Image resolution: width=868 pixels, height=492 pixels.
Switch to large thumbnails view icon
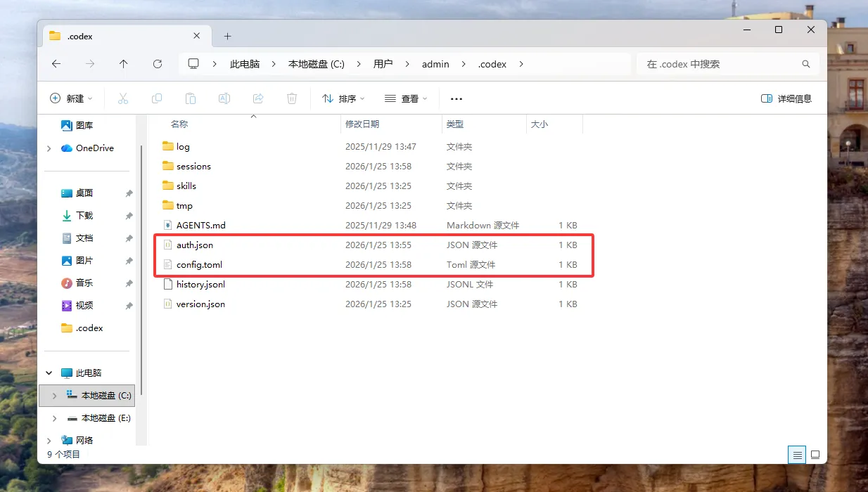tap(815, 455)
